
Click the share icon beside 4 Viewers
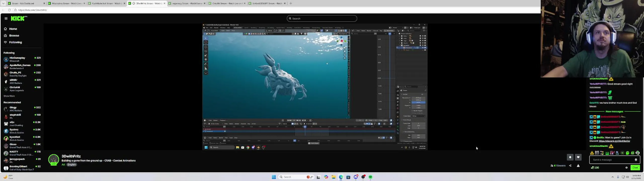[570, 166]
